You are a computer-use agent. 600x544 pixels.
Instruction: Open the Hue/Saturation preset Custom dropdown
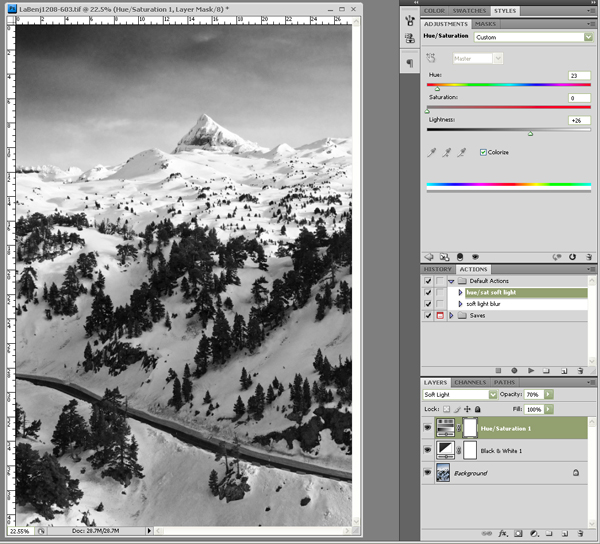click(587, 37)
